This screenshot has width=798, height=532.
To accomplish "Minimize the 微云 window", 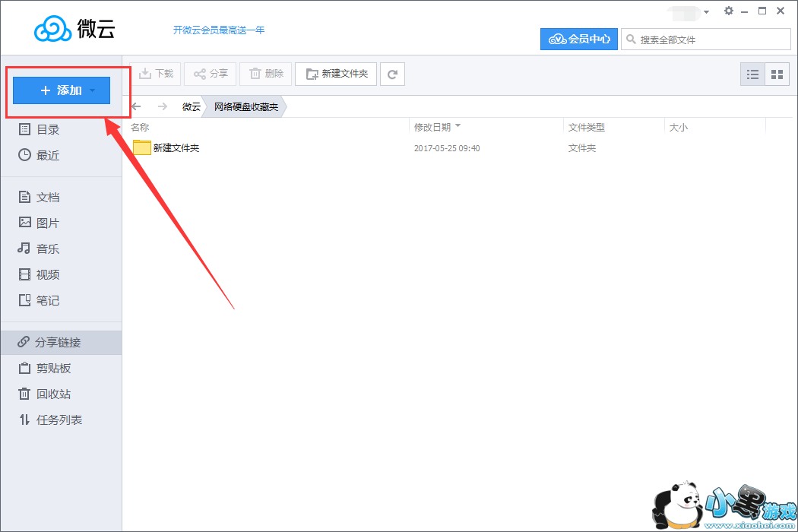I will (x=745, y=11).
